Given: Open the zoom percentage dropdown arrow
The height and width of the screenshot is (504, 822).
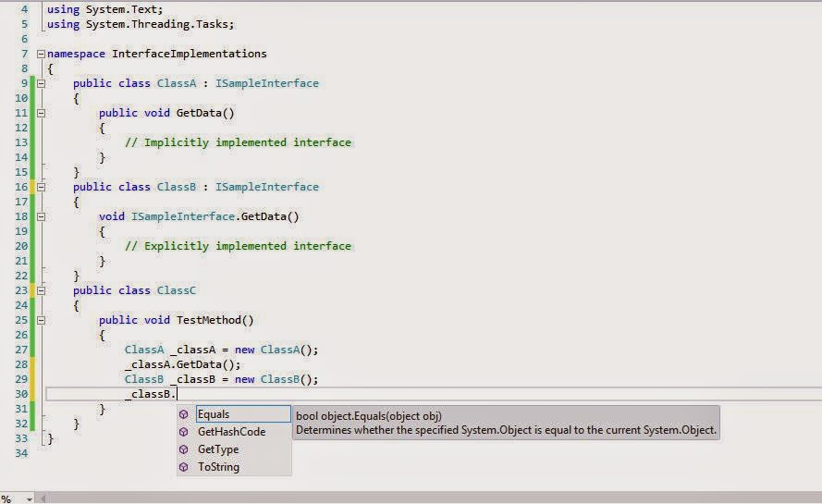Looking at the screenshot, I should (x=30, y=498).
